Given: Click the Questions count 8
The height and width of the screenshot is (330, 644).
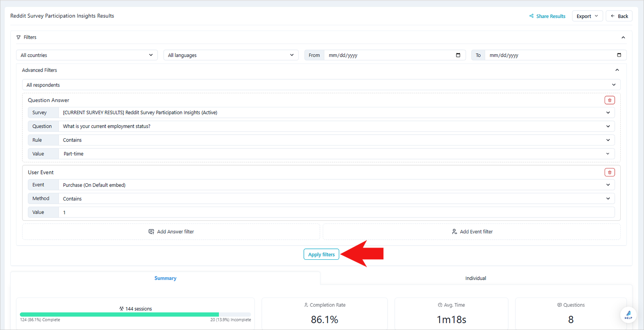Looking at the screenshot, I should 571,320.
